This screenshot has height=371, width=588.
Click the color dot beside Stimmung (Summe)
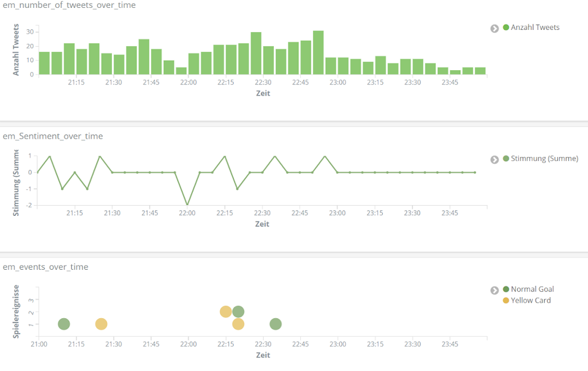pyautogui.click(x=506, y=159)
